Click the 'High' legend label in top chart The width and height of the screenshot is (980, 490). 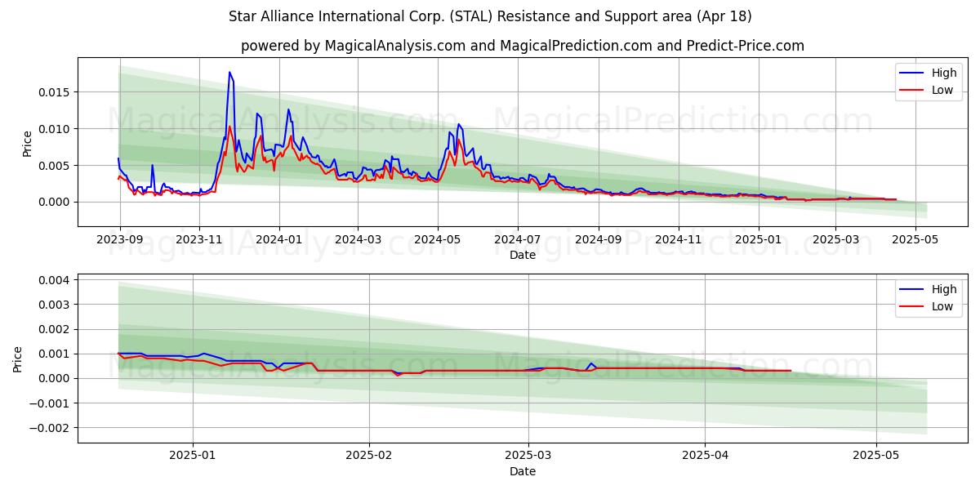pyautogui.click(x=944, y=73)
